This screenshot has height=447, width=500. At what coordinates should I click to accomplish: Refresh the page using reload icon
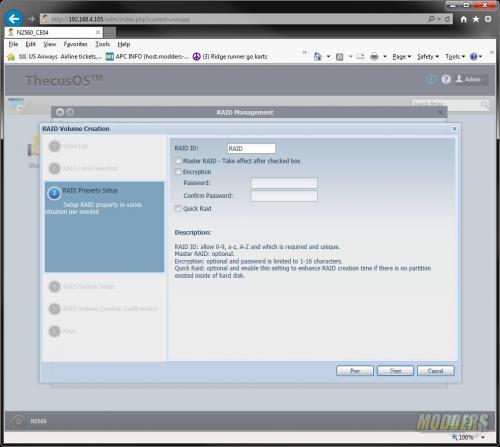447,19
